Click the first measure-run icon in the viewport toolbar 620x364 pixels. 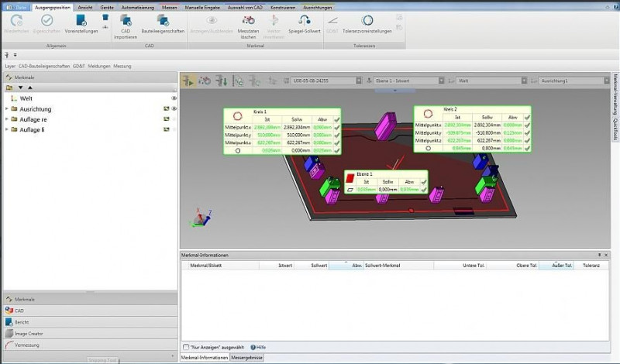[188, 81]
